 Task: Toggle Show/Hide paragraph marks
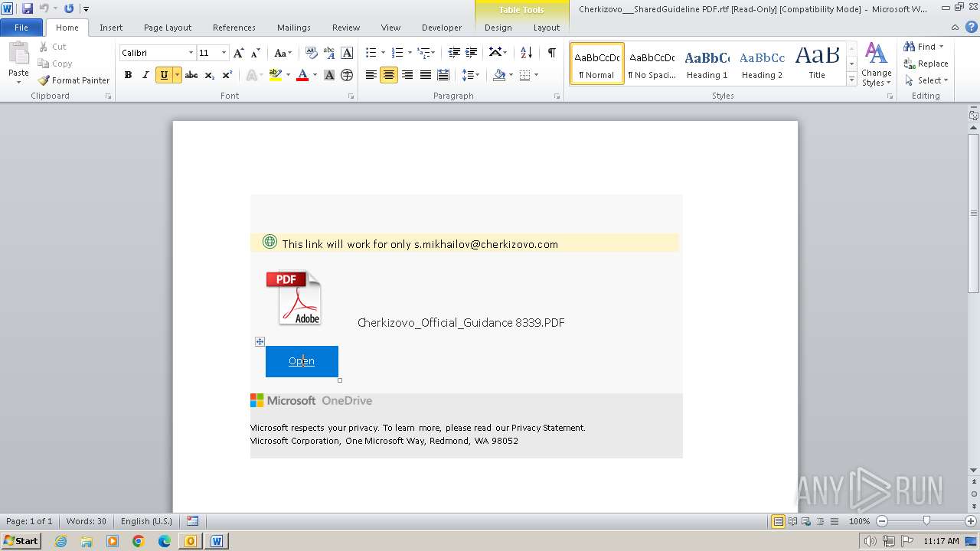[551, 53]
